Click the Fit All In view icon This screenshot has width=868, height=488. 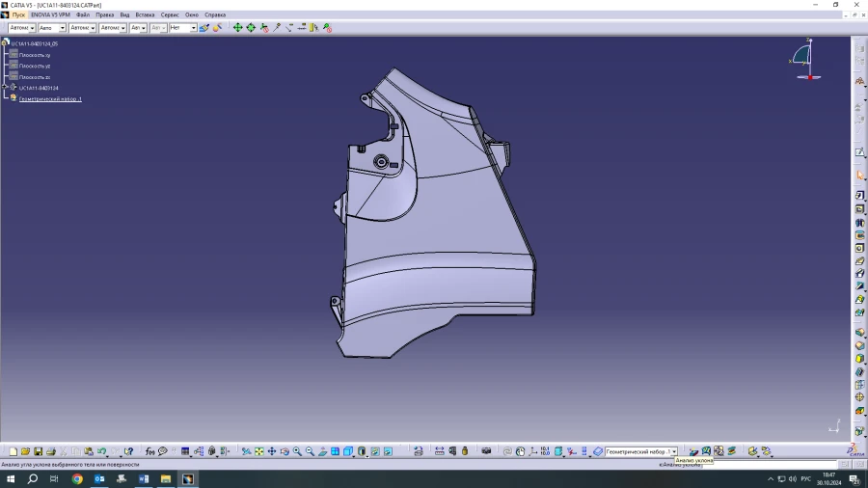(259, 451)
